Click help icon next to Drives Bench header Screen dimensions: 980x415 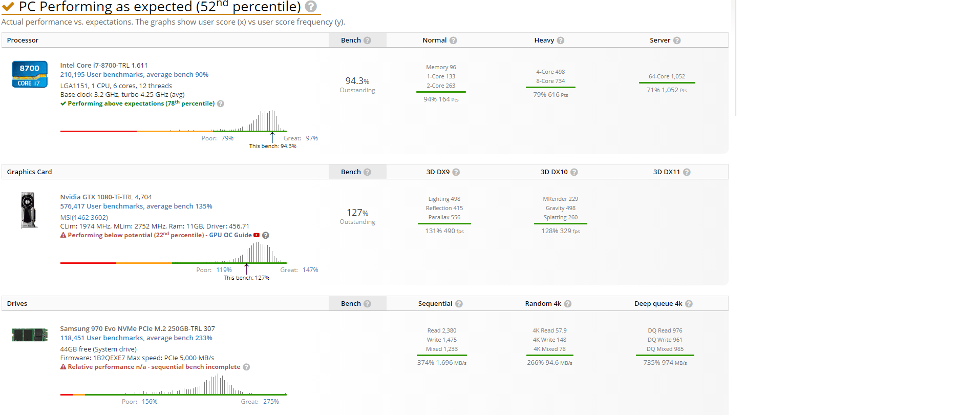(367, 304)
